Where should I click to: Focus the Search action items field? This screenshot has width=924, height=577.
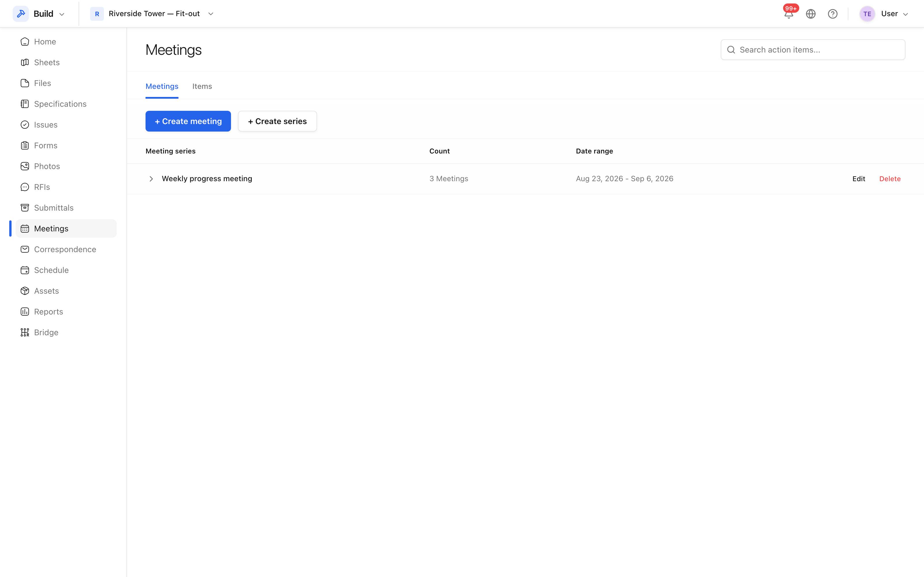(813, 50)
